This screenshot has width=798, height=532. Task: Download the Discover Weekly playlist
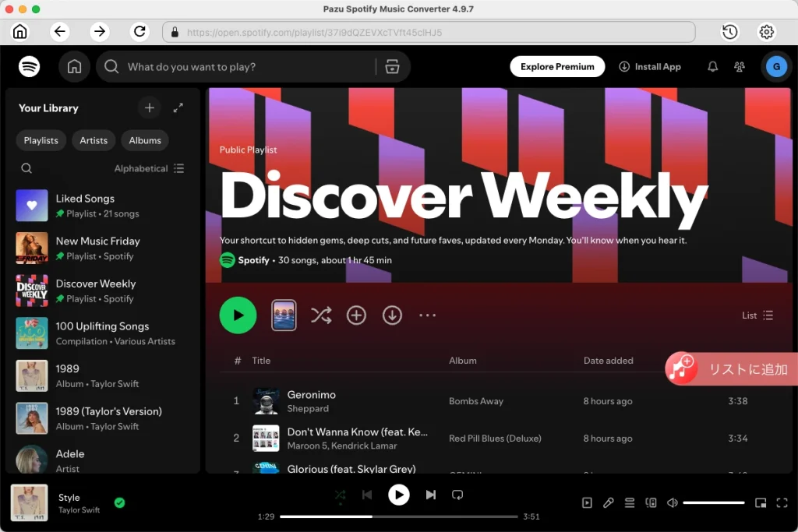pos(392,315)
